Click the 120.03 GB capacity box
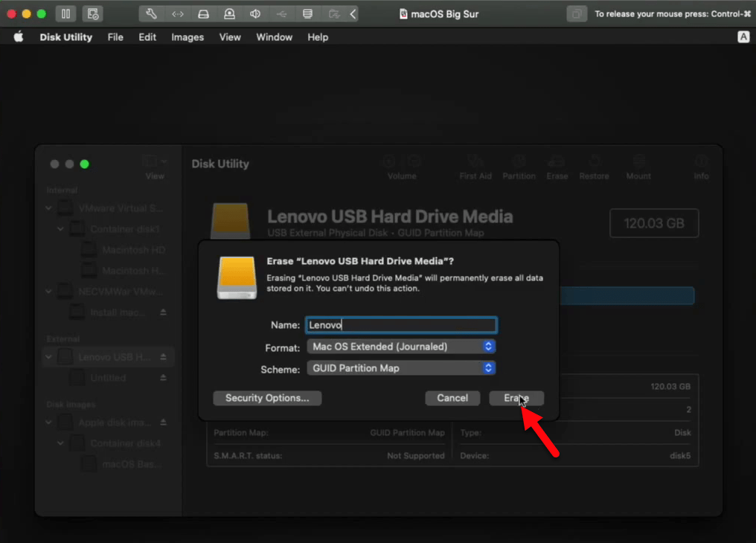 pos(654,223)
